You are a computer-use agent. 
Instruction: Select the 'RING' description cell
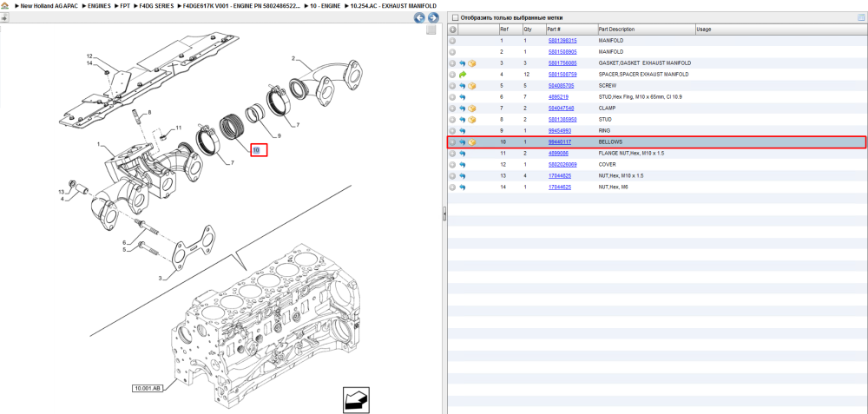tap(603, 130)
